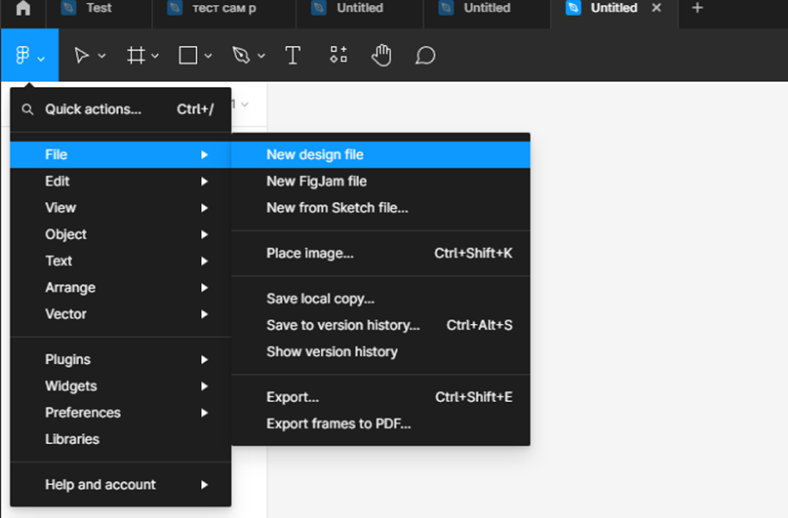Open Quick actions search entry
The height and width of the screenshot is (518, 788).
(x=121, y=109)
